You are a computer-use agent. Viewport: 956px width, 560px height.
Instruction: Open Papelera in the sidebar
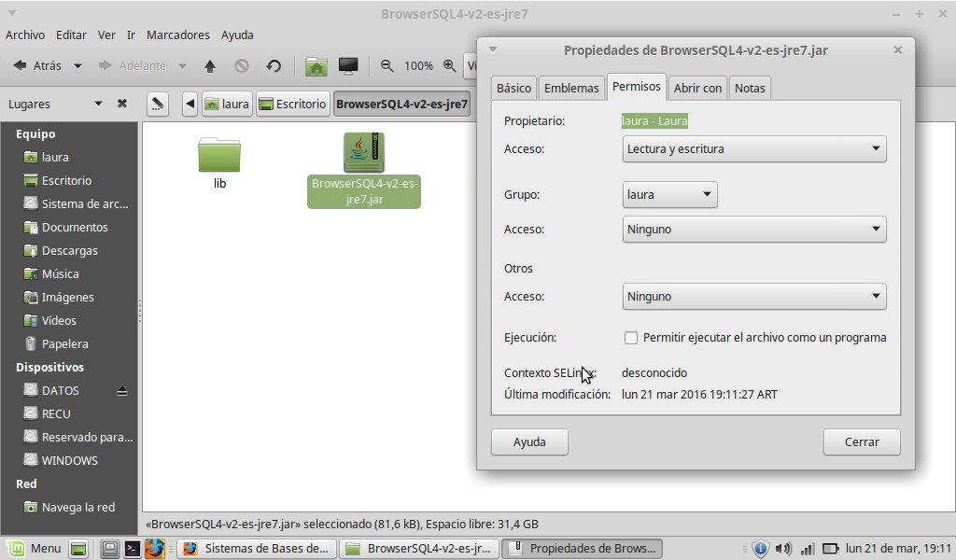pyautogui.click(x=64, y=344)
